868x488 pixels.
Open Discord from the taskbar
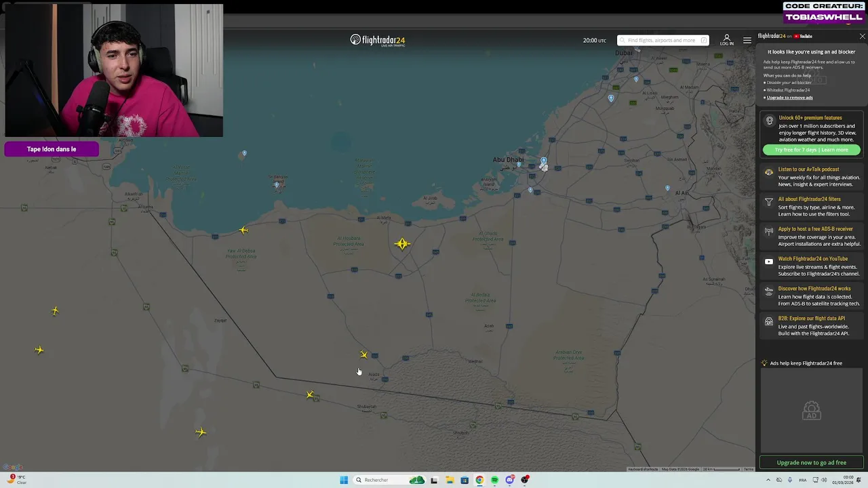pos(510,480)
